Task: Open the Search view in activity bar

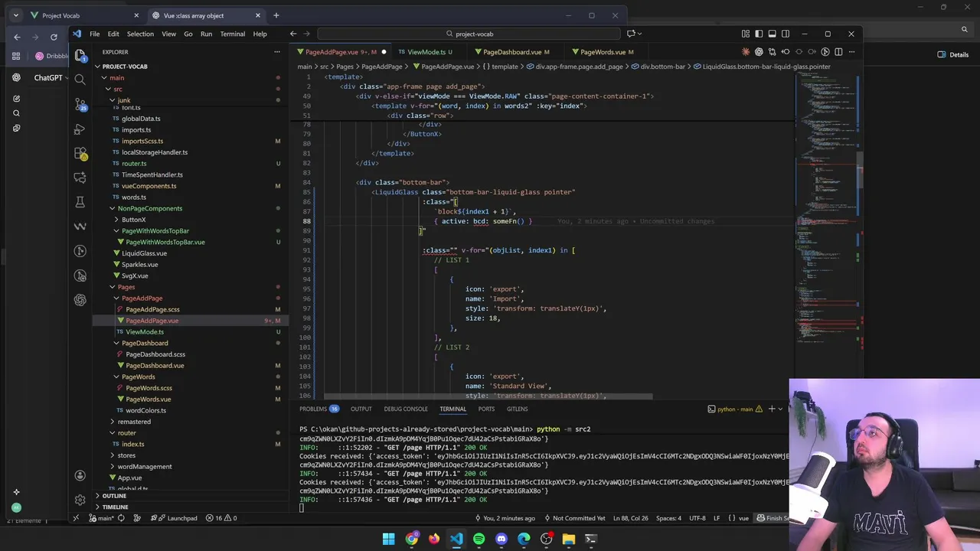Action: pos(80,80)
